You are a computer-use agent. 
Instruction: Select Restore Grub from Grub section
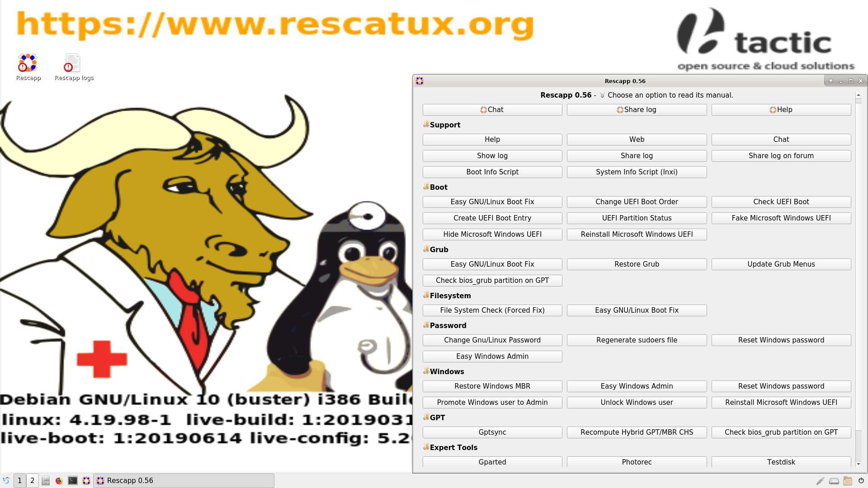[637, 264]
